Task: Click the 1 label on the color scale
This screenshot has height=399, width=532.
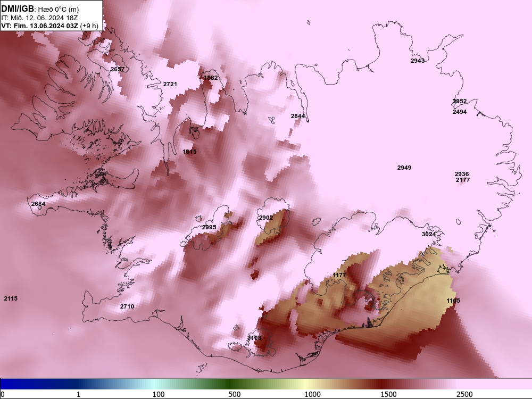Action: click(78, 394)
